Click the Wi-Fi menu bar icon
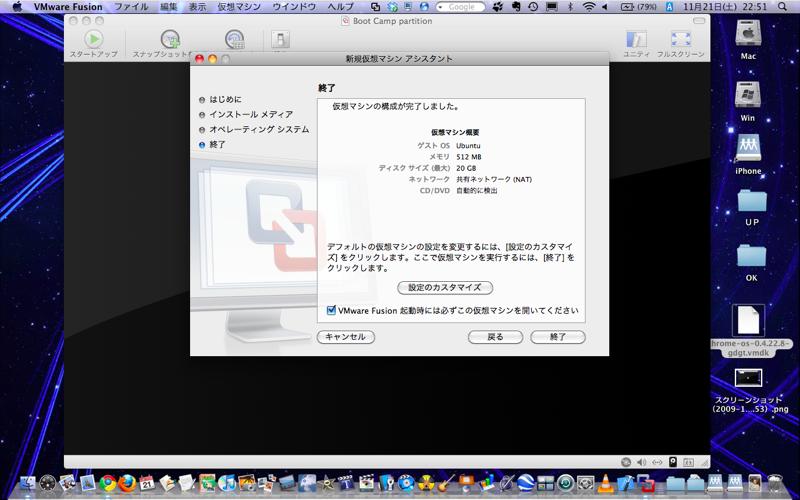 coord(588,7)
